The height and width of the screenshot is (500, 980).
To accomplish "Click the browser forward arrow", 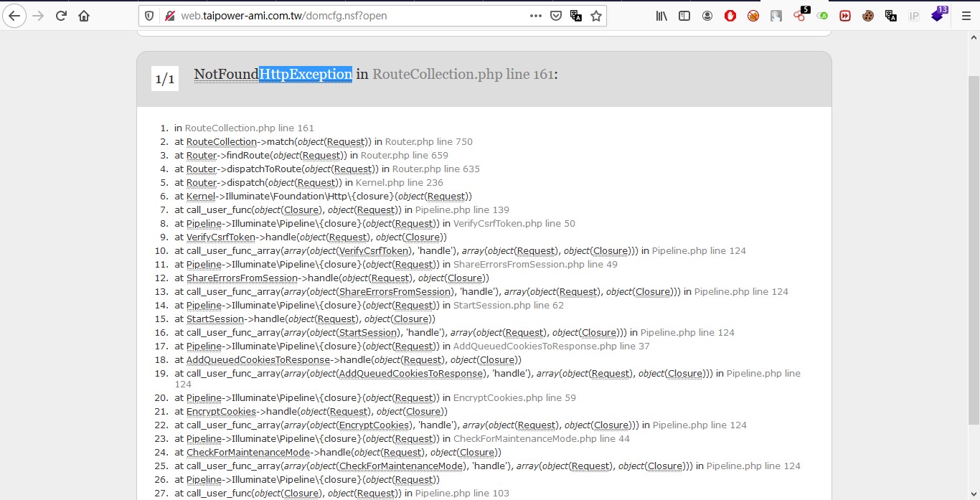I will (x=38, y=16).
